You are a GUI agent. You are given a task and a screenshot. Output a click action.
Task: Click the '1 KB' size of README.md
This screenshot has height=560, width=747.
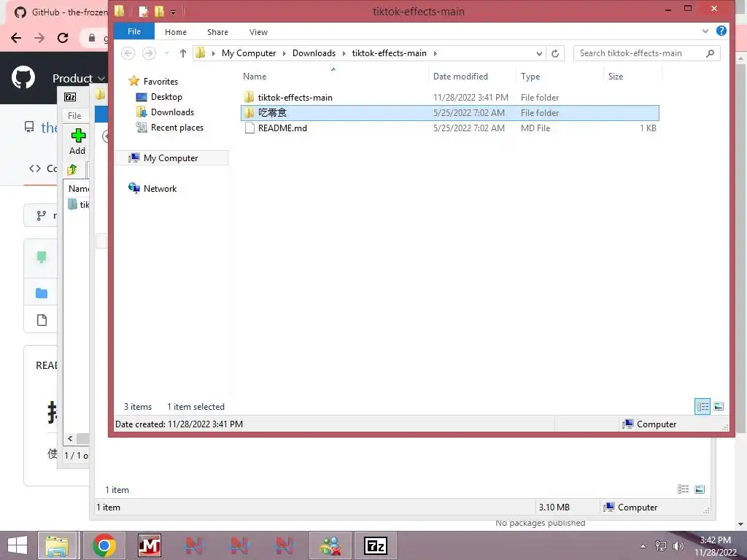(648, 128)
